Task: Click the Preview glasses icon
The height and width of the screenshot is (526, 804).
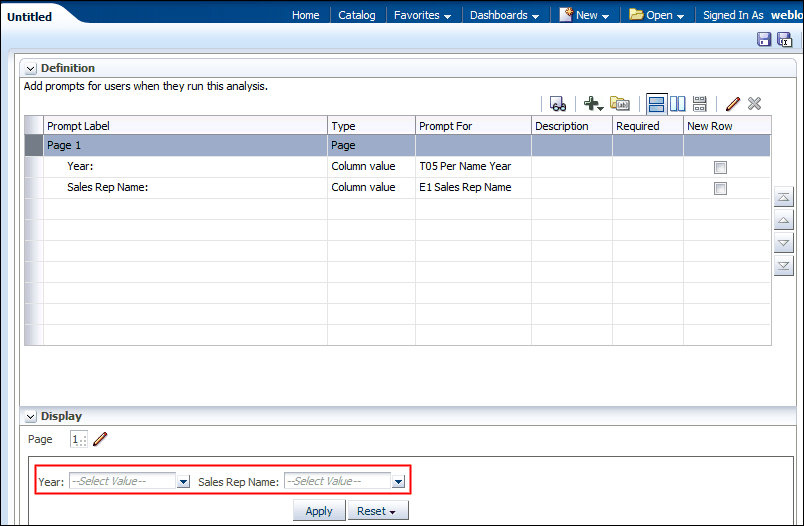Action: point(558,104)
